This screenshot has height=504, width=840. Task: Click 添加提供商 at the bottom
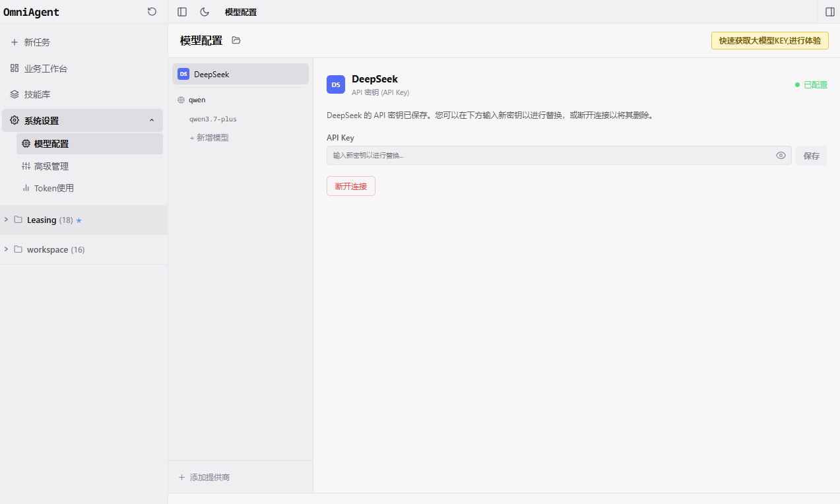[204, 477]
